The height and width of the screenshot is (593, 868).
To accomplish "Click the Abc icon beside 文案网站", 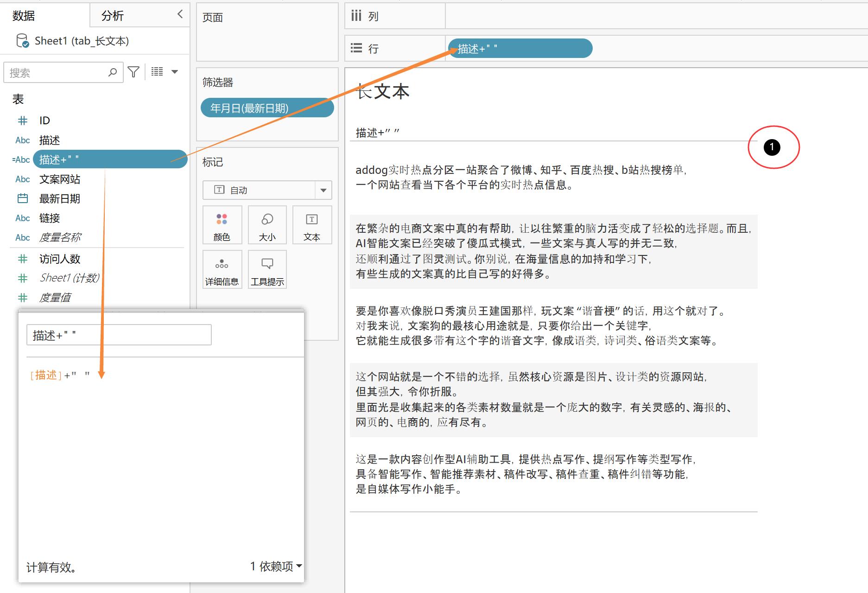I will tap(23, 179).
